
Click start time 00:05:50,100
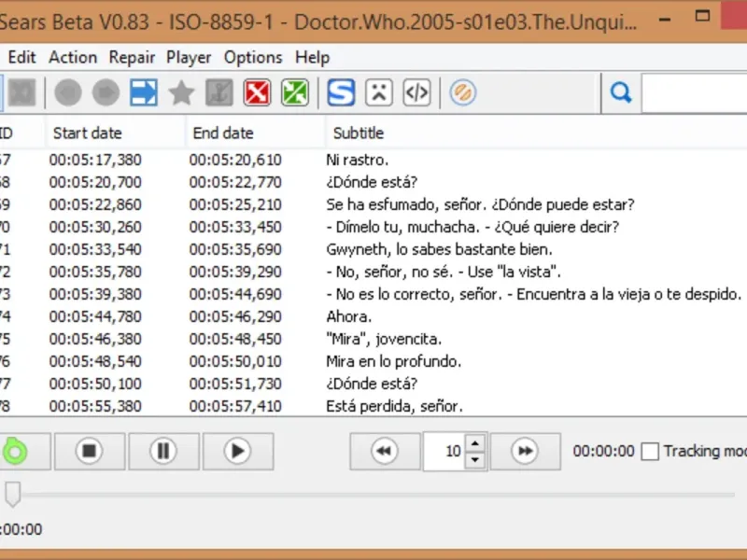click(x=95, y=384)
